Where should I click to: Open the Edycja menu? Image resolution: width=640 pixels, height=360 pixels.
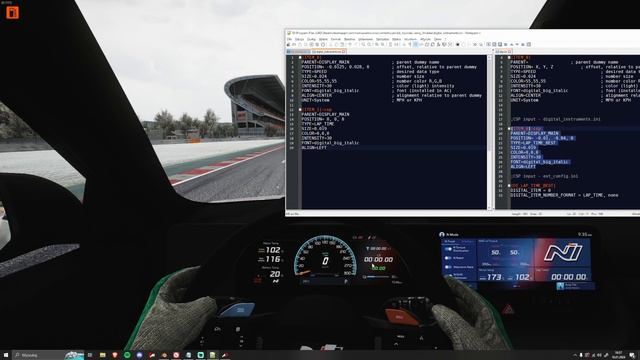point(299,39)
